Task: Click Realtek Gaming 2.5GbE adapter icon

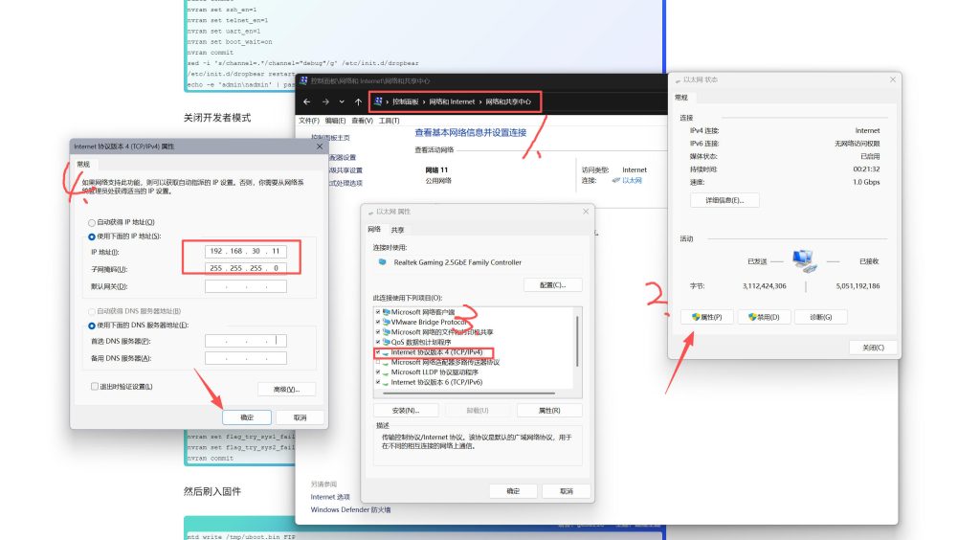Action: (382, 262)
